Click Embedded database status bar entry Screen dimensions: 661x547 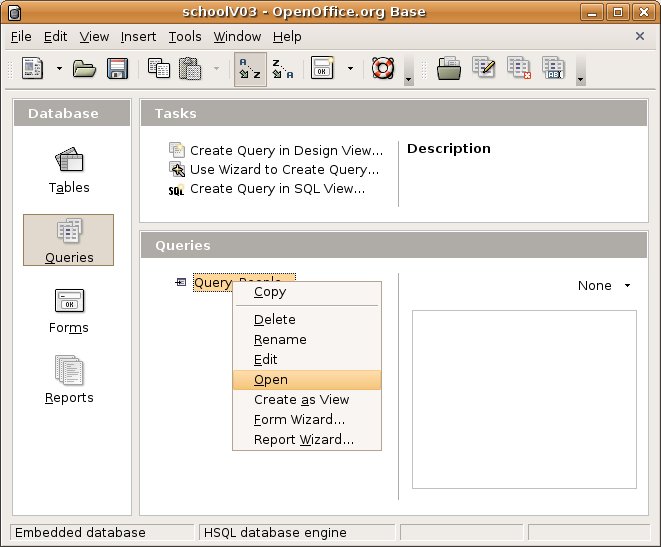[x=102, y=532]
